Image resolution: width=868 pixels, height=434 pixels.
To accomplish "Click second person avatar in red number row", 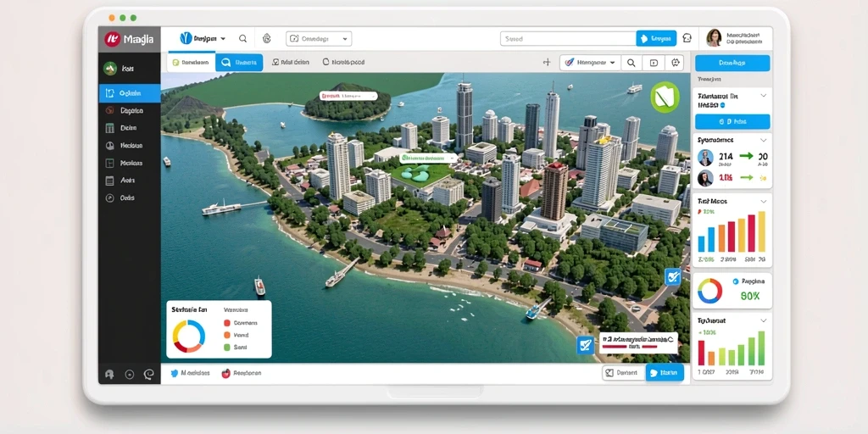I will tap(705, 178).
